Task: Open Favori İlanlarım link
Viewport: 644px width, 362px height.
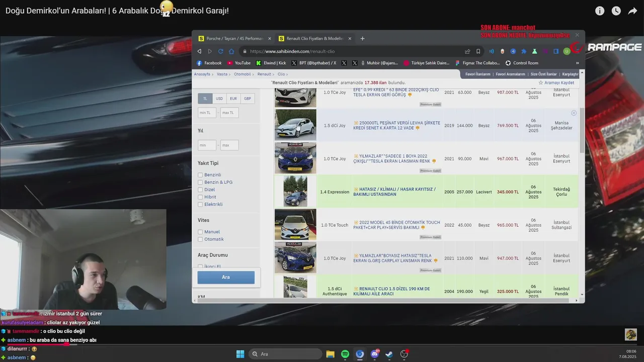Action: 477,74
